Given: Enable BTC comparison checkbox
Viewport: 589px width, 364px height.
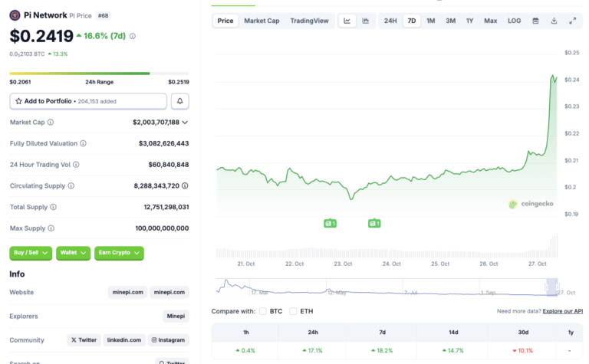Looking at the screenshot, I should [x=263, y=311].
